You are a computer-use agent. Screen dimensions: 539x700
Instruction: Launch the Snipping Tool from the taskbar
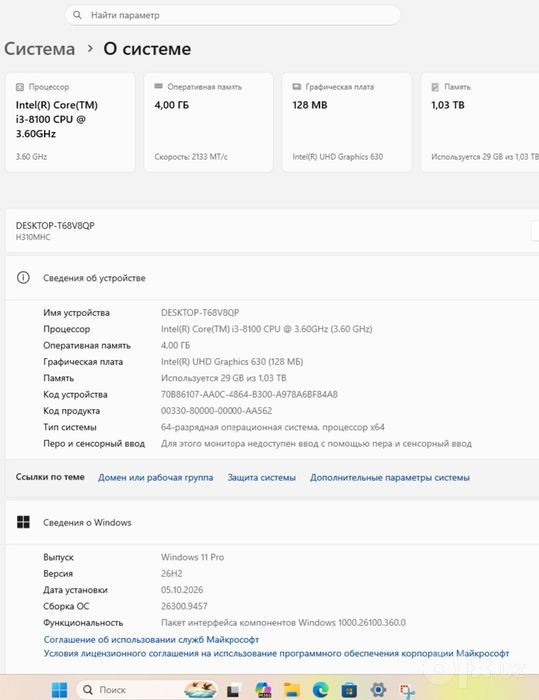pos(407,691)
